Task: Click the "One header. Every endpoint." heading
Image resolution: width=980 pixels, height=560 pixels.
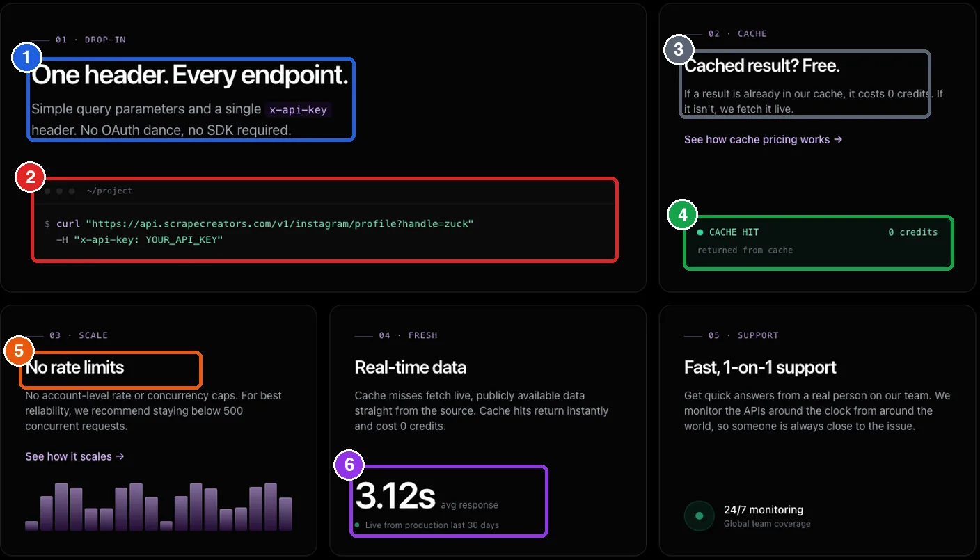Action: click(189, 75)
